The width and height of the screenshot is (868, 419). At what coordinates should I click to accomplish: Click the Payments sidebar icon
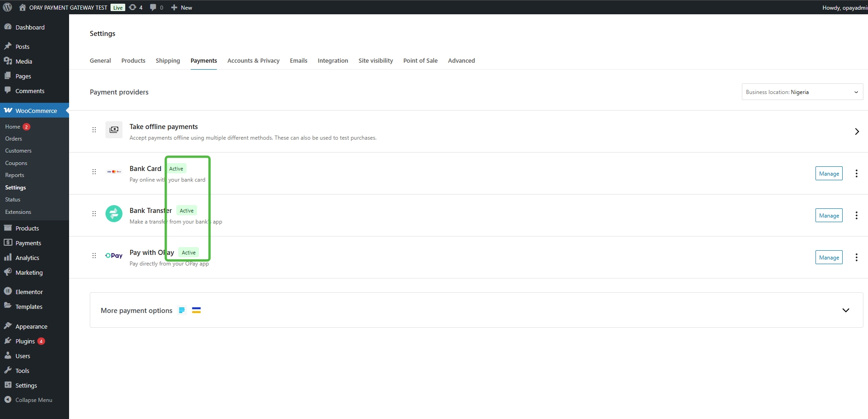pyautogui.click(x=8, y=242)
